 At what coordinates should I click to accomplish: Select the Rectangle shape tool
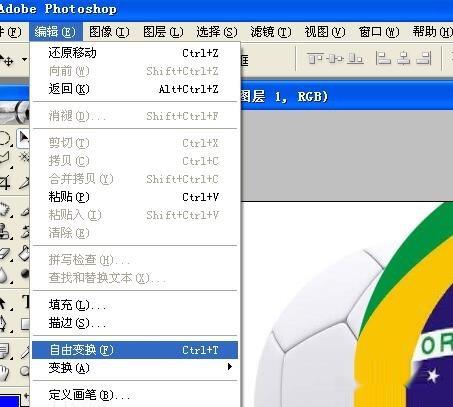25,323
